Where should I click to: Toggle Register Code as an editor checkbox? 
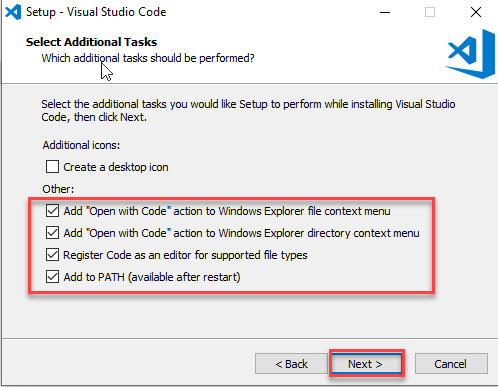(52, 255)
